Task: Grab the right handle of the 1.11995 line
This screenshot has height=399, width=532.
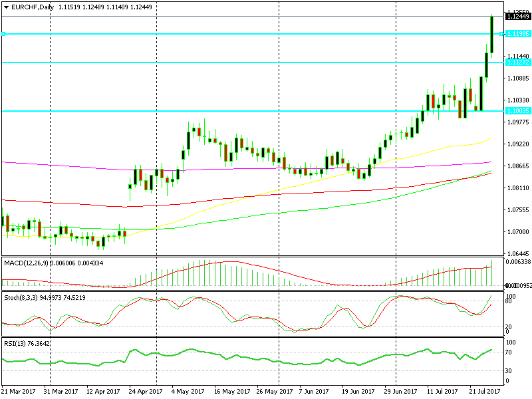Action: (501, 34)
